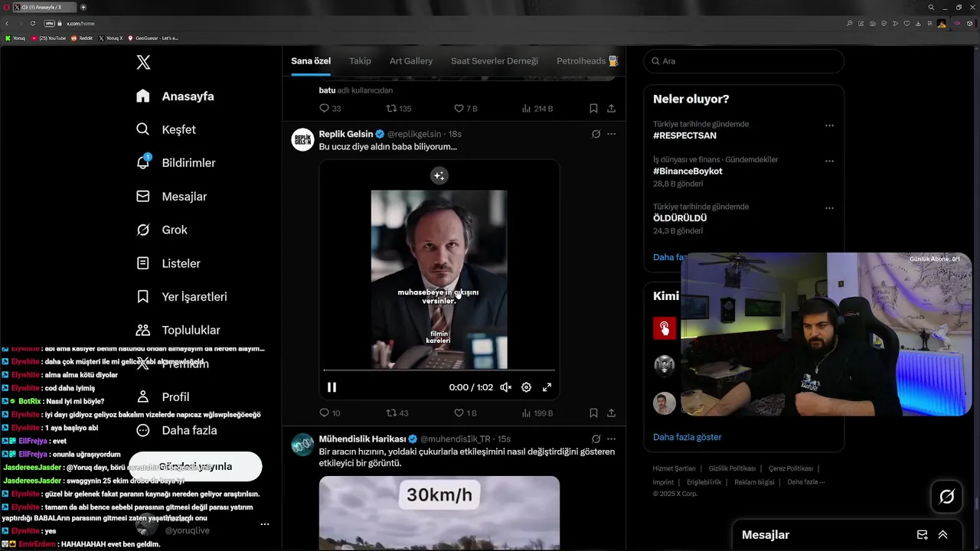This screenshot has width=980, height=551.
Task: Open video settings gear
Action: click(526, 387)
